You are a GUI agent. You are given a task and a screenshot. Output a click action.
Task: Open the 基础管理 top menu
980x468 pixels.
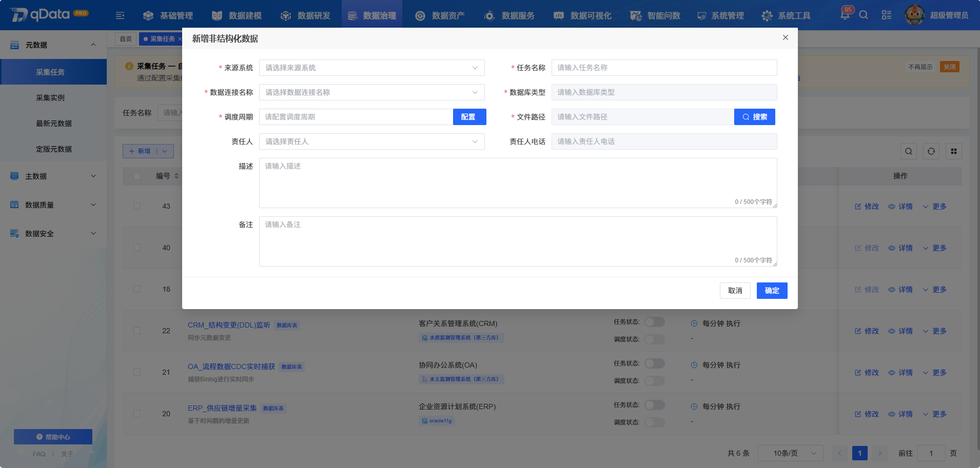(x=168, y=15)
